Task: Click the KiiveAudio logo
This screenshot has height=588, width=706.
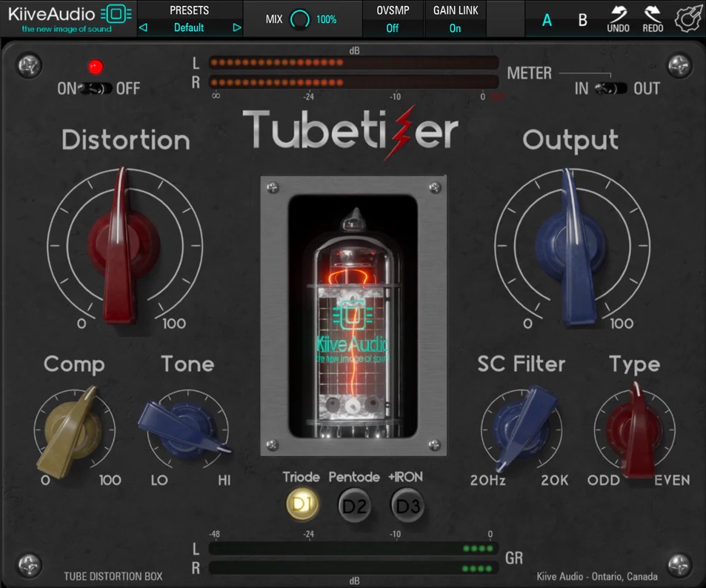Action: click(x=67, y=15)
